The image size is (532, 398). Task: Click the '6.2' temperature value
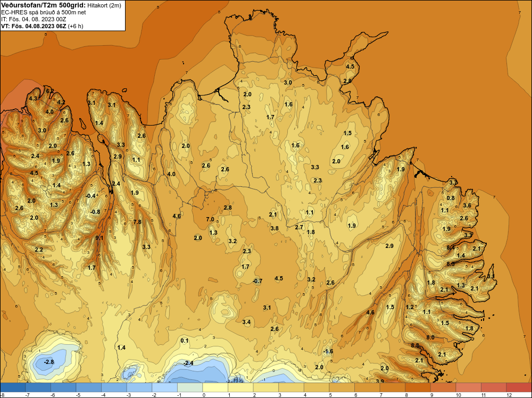click(49, 91)
